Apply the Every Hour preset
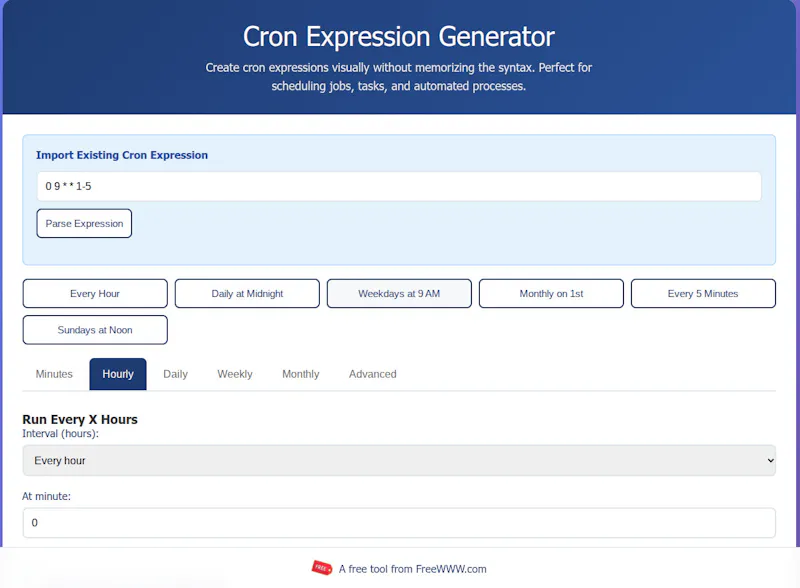Image resolution: width=800 pixels, height=588 pixels. 95,293
